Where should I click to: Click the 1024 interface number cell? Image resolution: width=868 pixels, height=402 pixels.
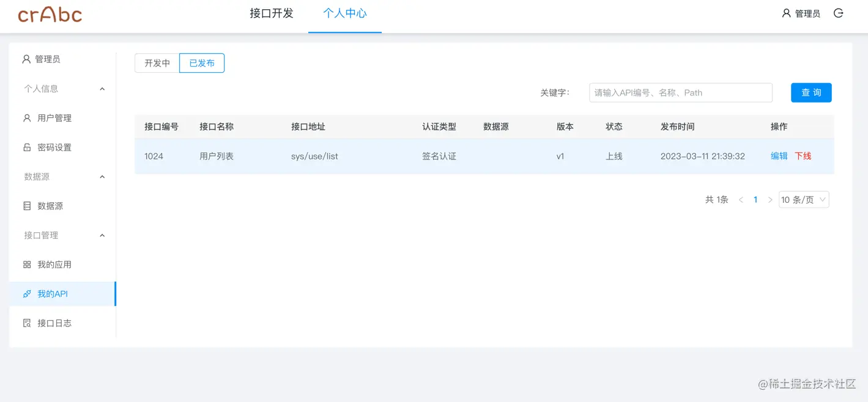tap(154, 156)
